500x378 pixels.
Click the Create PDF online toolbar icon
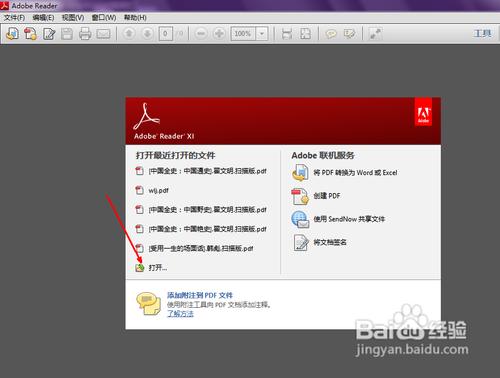tap(30, 34)
